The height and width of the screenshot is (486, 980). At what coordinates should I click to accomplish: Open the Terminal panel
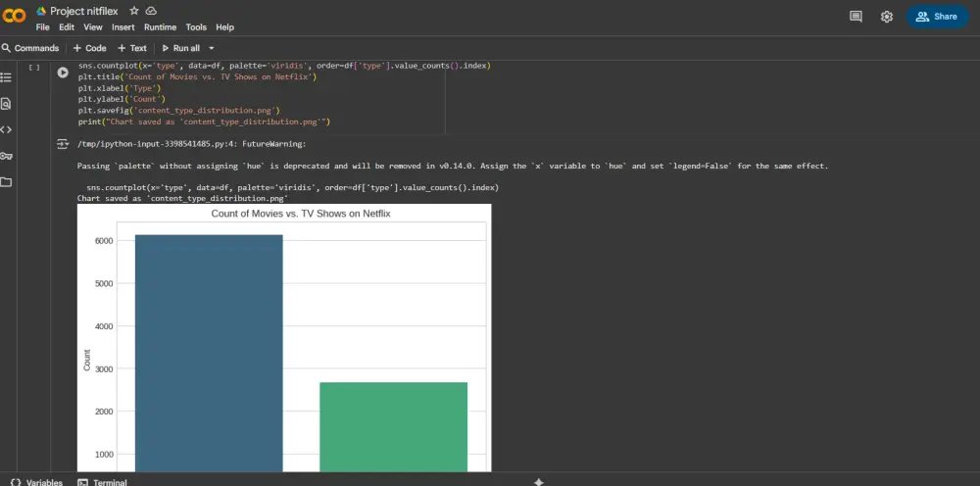tap(103, 482)
